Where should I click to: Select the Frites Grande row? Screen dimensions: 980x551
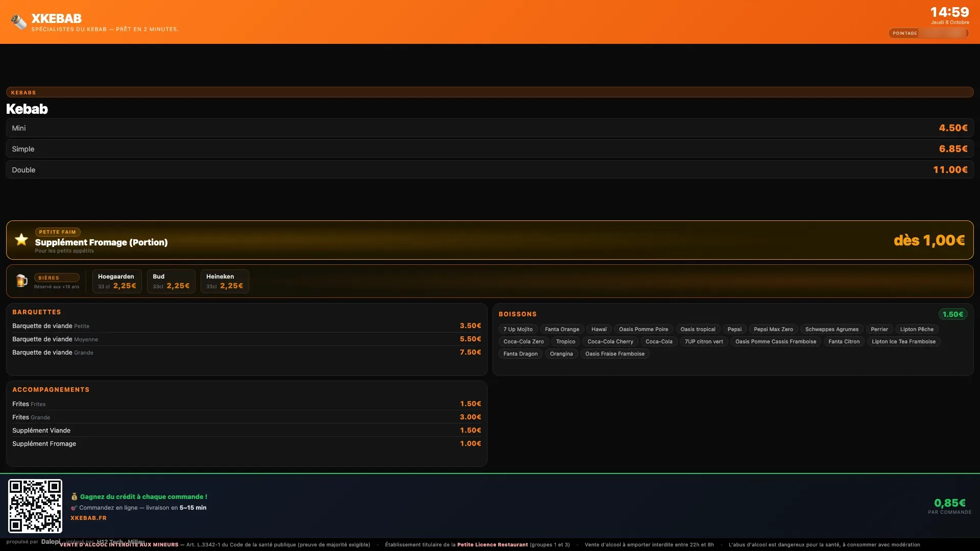247,417
